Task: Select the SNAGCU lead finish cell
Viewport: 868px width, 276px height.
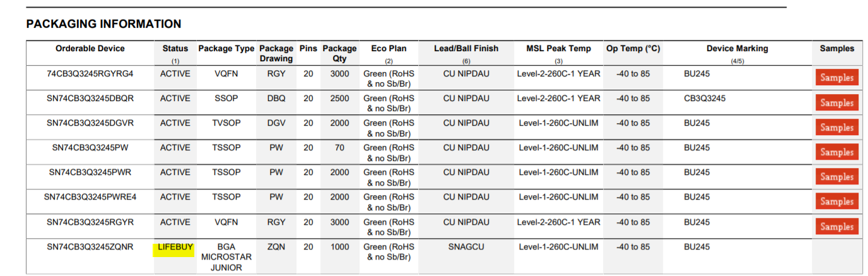Action: pyautogui.click(x=466, y=247)
